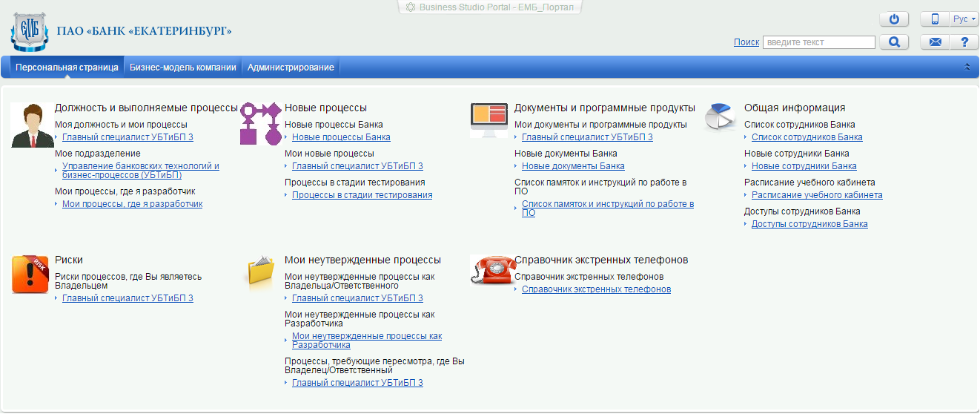Click the red emergency telephone icon

pos(489,270)
